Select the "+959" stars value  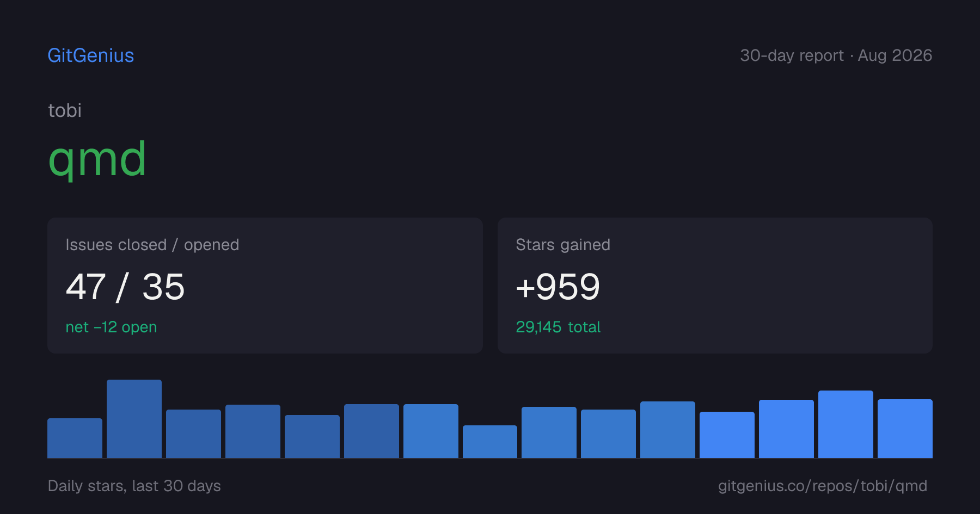[558, 287]
